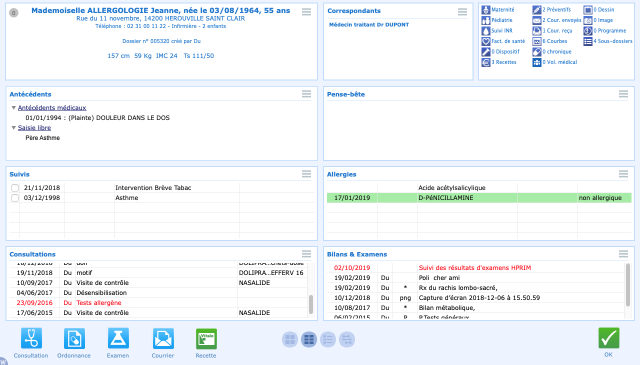The width and height of the screenshot is (640, 365).
Task: Open the Correspondants panel menu
Action: [462, 12]
